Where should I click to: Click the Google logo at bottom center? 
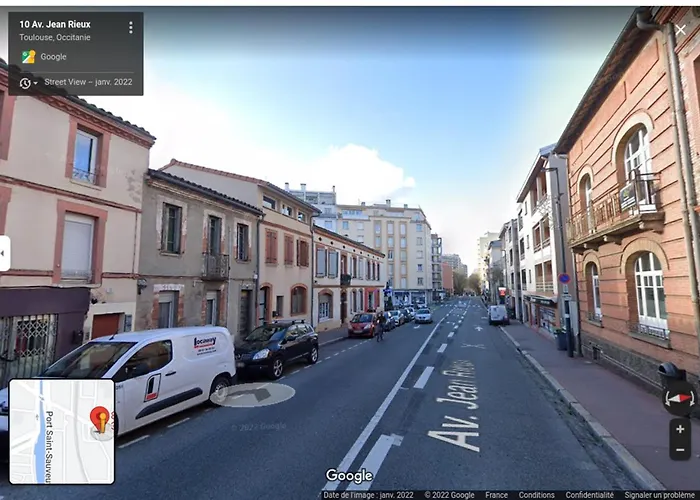tap(349, 476)
